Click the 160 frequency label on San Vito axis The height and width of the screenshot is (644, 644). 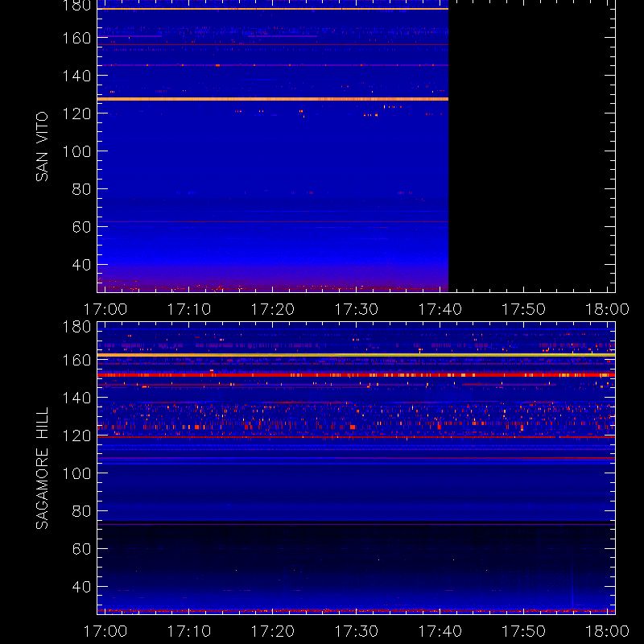[76, 38]
